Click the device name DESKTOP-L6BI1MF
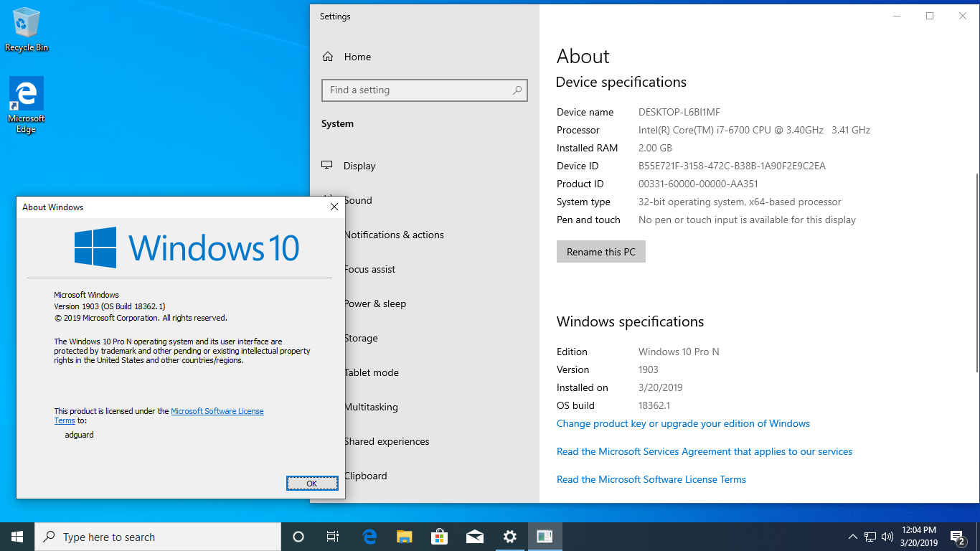The width and height of the screenshot is (980, 551). [679, 112]
